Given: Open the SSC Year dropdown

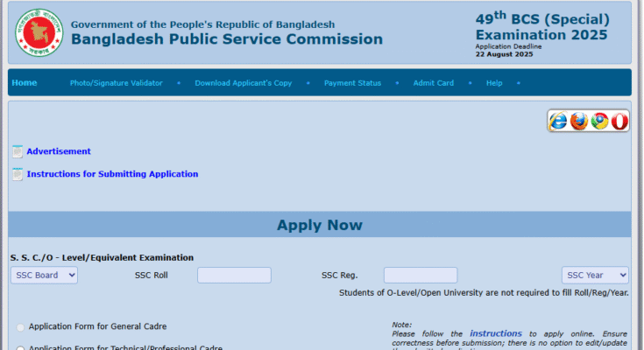Looking at the screenshot, I should (595, 276).
